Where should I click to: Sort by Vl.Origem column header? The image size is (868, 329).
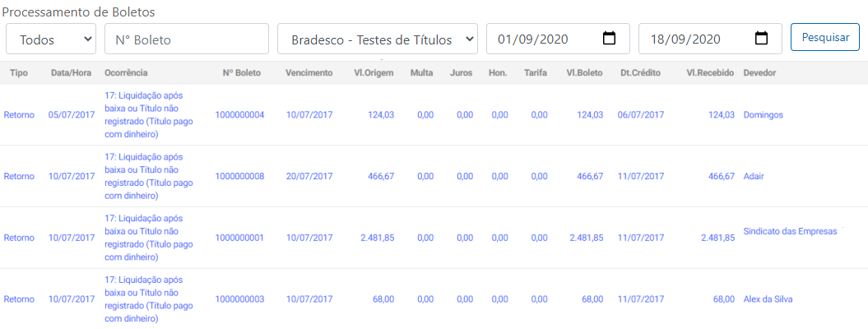374,73
